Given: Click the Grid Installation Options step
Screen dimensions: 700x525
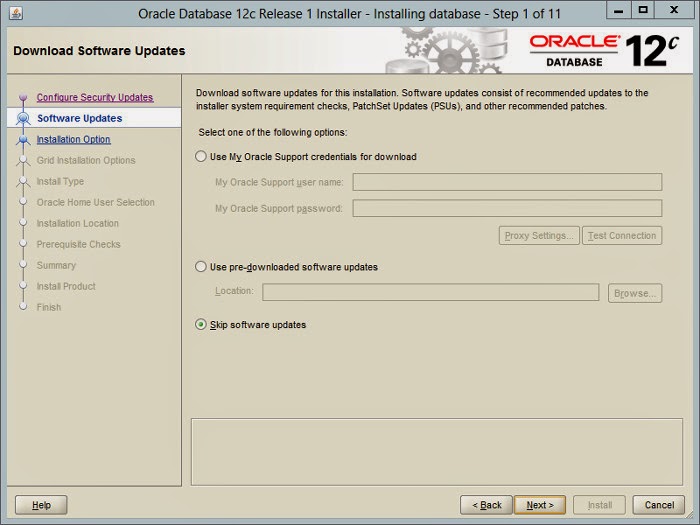Looking at the screenshot, I should pyautogui.click(x=86, y=160).
